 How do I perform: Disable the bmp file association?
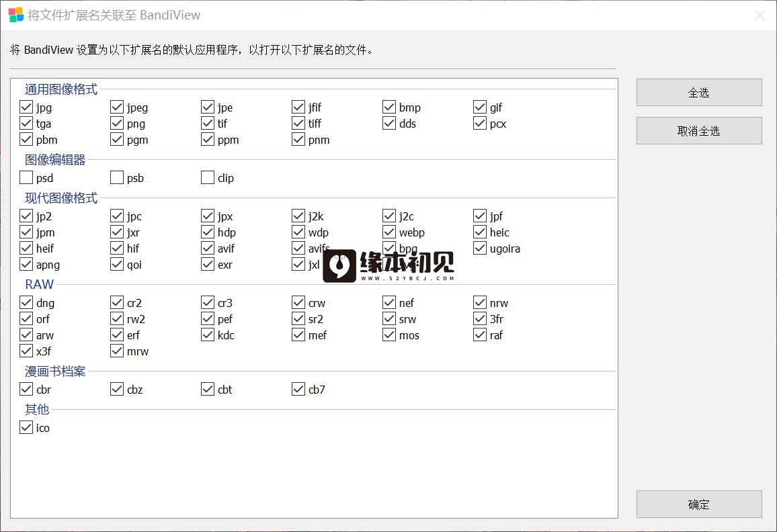[x=389, y=107]
